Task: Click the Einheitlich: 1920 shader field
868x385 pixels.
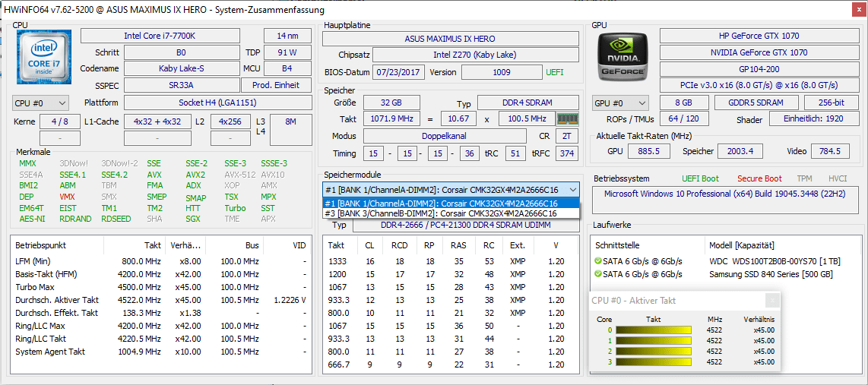Action: point(813,119)
